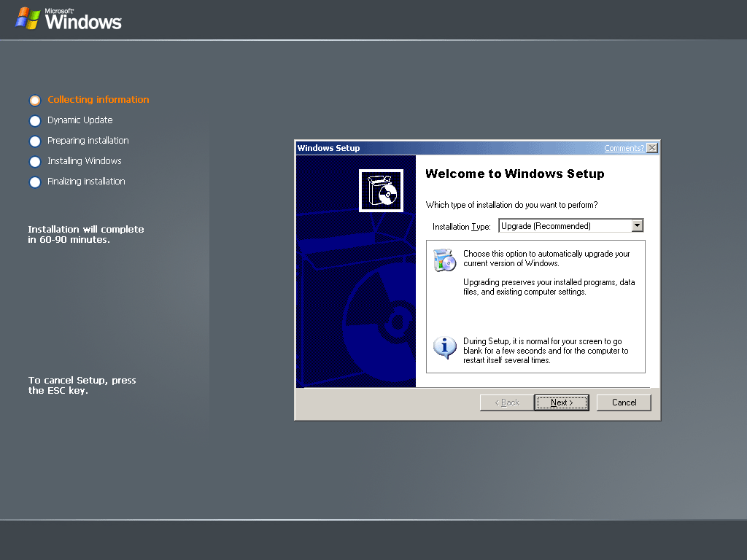Click the Finalizing installation step bullet
Screen dimensions: 747x560
coord(35,182)
